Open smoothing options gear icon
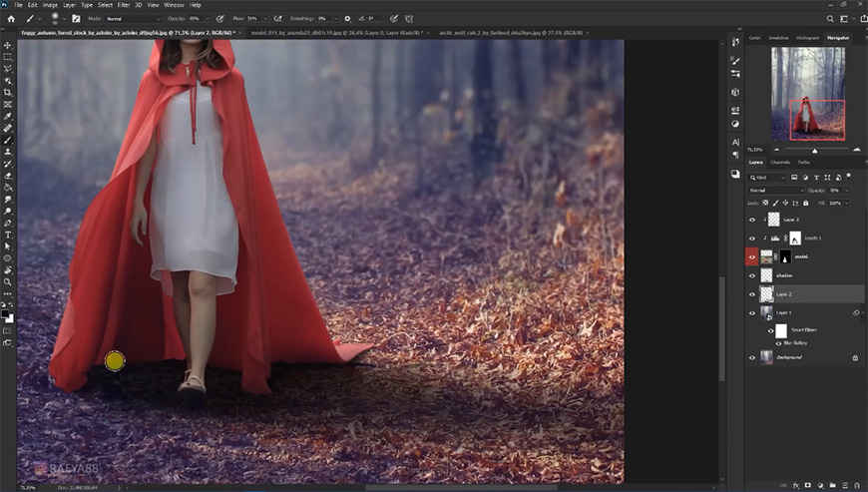The height and width of the screenshot is (492, 868). [x=347, y=19]
